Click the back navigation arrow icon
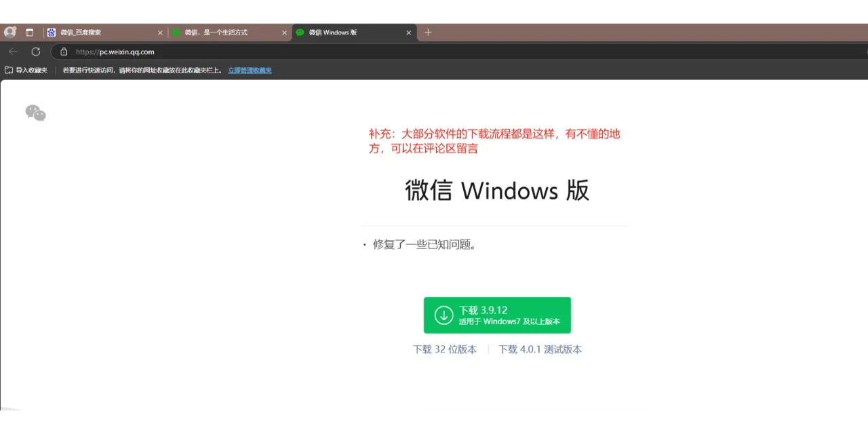 (13, 52)
